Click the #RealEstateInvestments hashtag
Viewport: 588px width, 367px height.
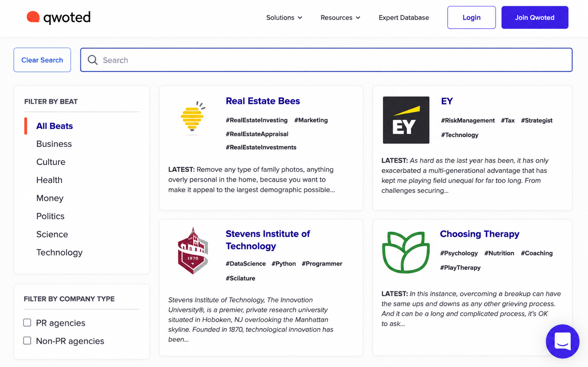tap(261, 147)
